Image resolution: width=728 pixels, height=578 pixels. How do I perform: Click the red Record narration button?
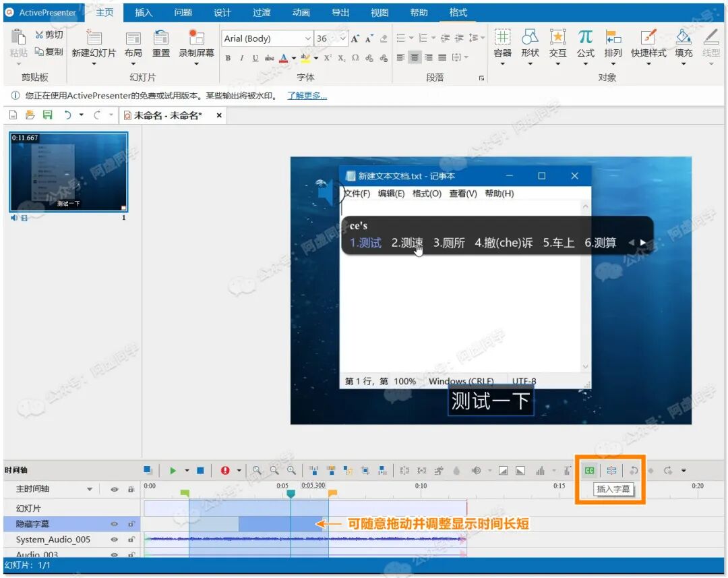click(x=225, y=471)
